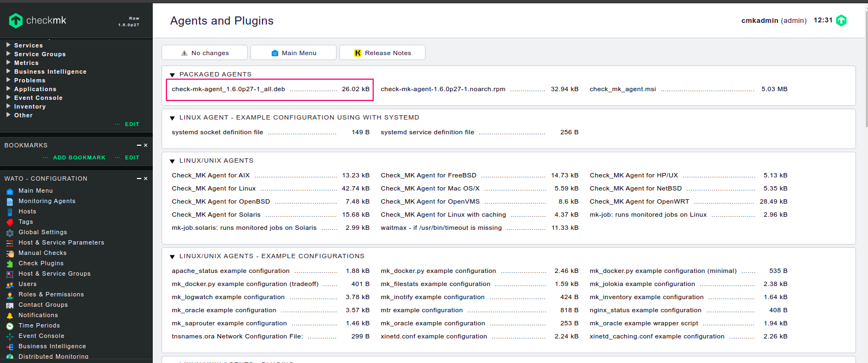Click the page vertical scrollbar
The width and height of the screenshot is (868, 363).
coord(865,68)
